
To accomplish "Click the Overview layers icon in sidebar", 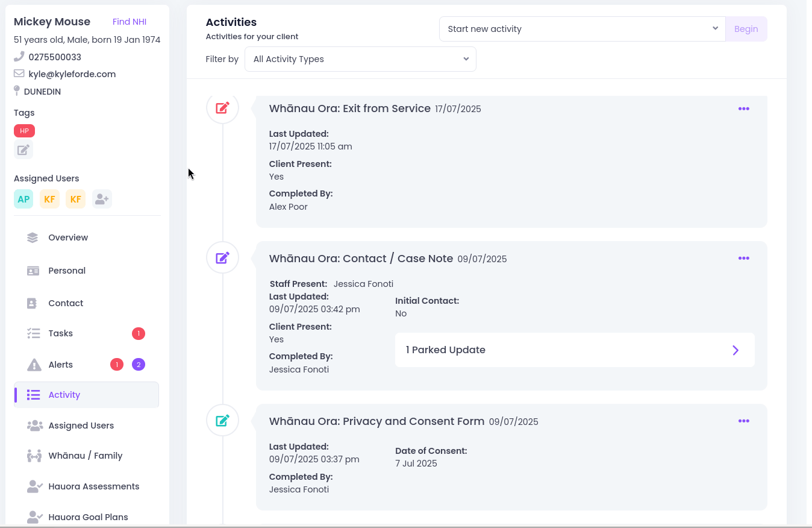I will 33,237.
